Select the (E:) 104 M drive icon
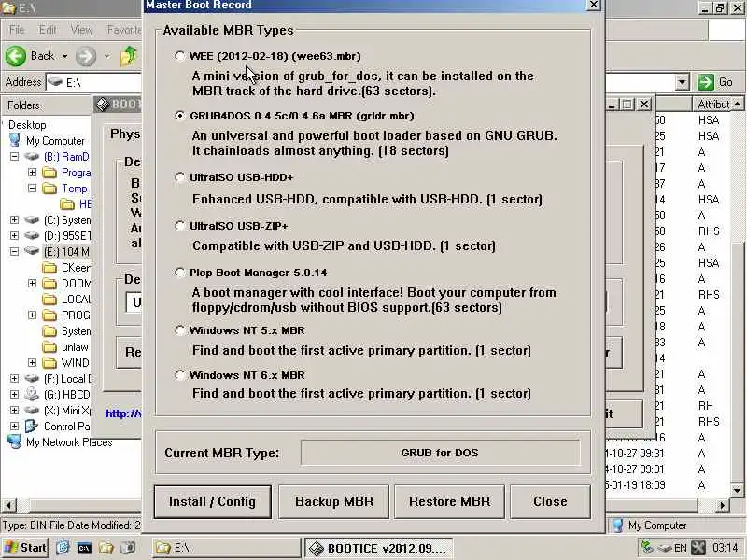The width and height of the screenshot is (747, 560). (32, 251)
